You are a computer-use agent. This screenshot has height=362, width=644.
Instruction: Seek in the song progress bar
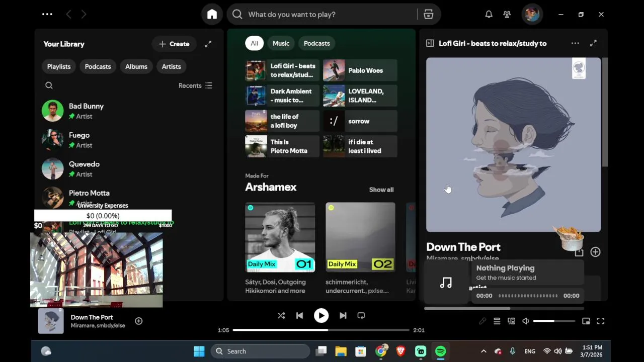tap(321, 330)
